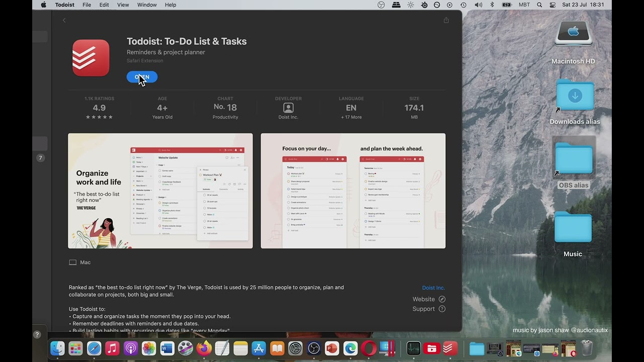Open Launchpad from the dock
The height and width of the screenshot is (362, 644).
[x=75, y=348]
